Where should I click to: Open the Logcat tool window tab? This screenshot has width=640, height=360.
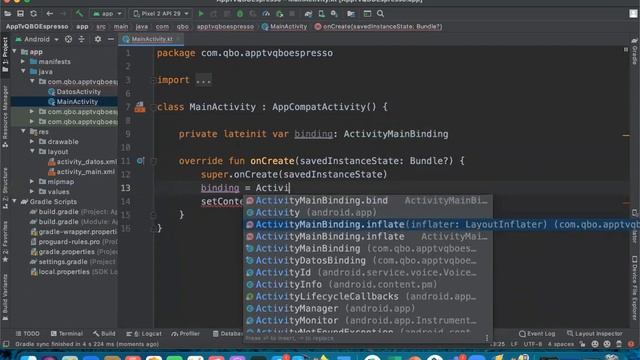point(144,333)
